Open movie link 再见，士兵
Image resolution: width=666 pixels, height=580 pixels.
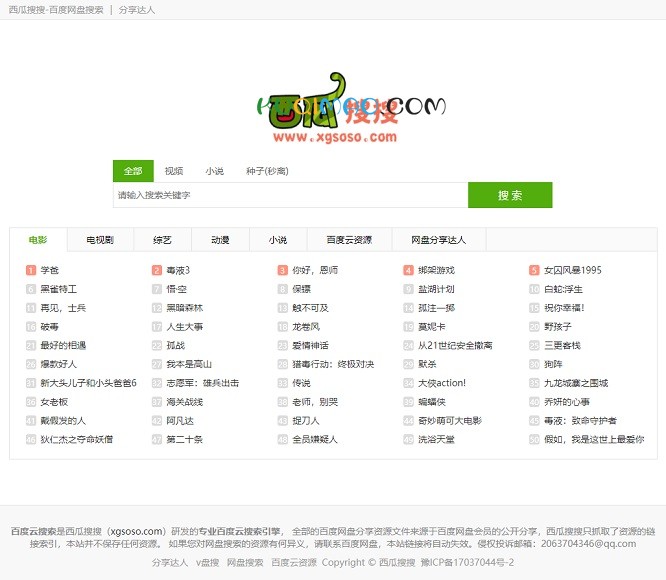point(63,308)
